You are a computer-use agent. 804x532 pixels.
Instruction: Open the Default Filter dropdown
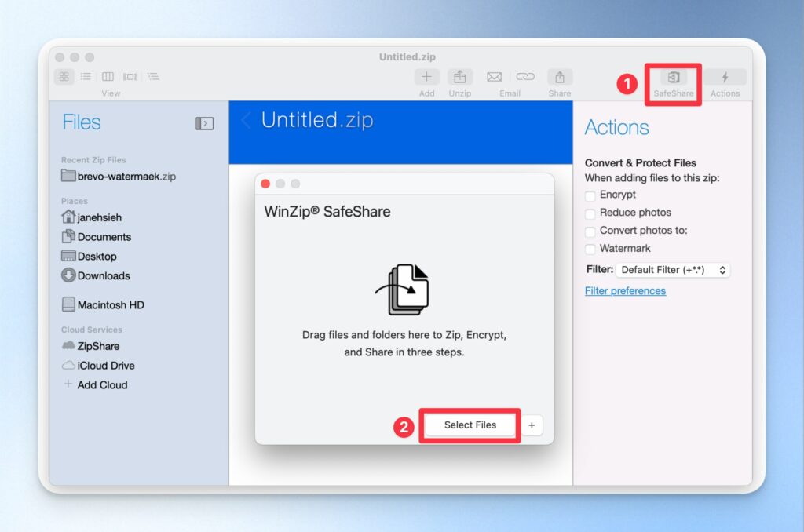pyautogui.click(x=673, y=270)
